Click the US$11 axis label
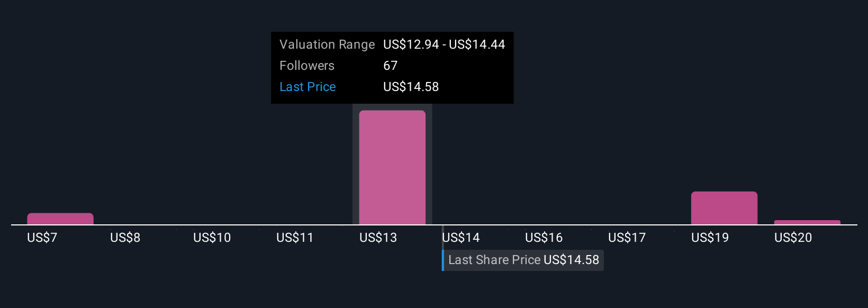This screenshot has width=868, height=308. 295,238
